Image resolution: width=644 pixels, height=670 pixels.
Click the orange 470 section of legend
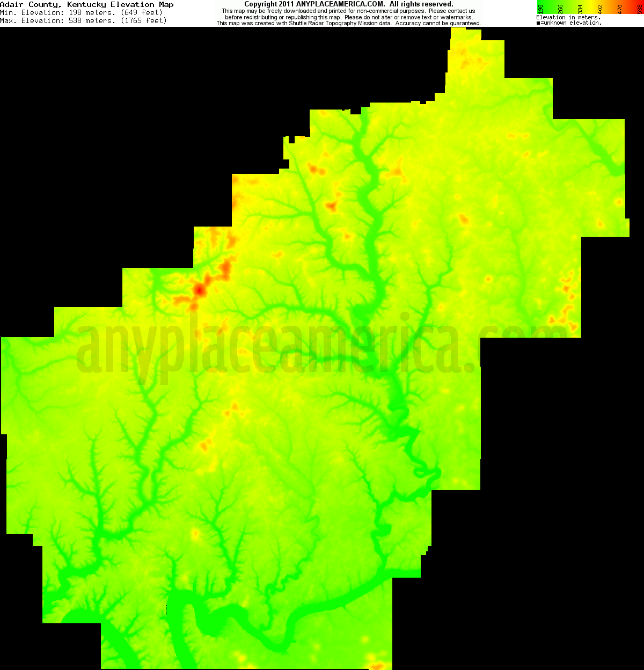[x=619, y=5]
